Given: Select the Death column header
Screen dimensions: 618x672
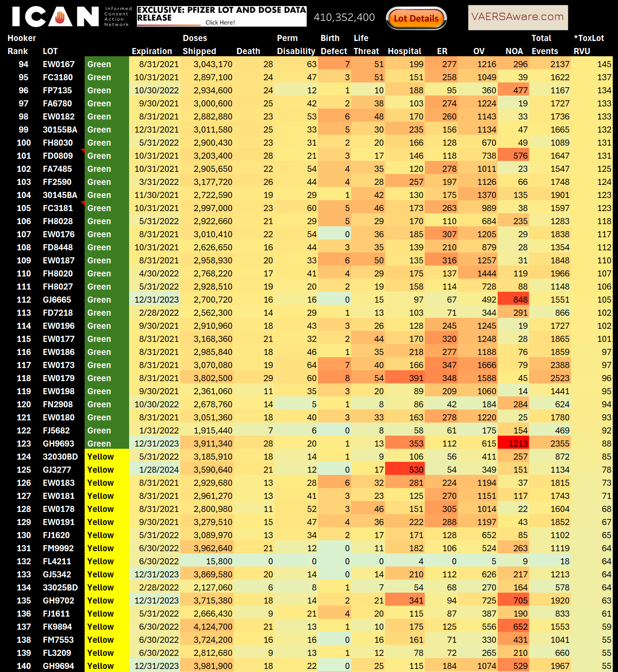Looking at the screenshot, I should 248,51.
